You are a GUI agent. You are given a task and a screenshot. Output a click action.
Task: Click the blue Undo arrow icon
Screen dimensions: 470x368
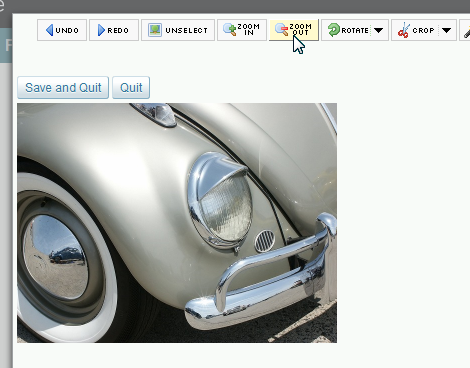[49, 30]
